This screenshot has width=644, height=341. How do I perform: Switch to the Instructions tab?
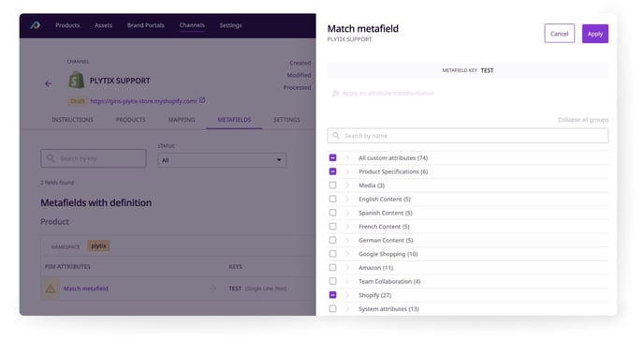pyautogui.click(x=72, y=120)
